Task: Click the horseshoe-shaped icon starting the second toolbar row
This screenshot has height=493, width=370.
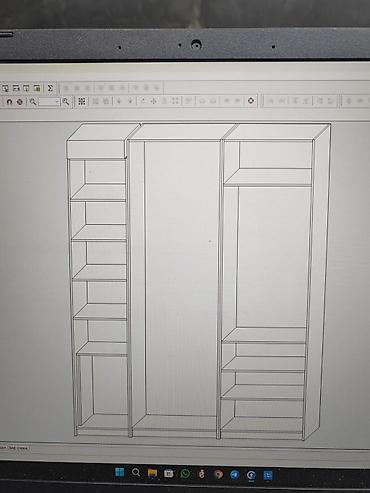Action: (9, 102)
